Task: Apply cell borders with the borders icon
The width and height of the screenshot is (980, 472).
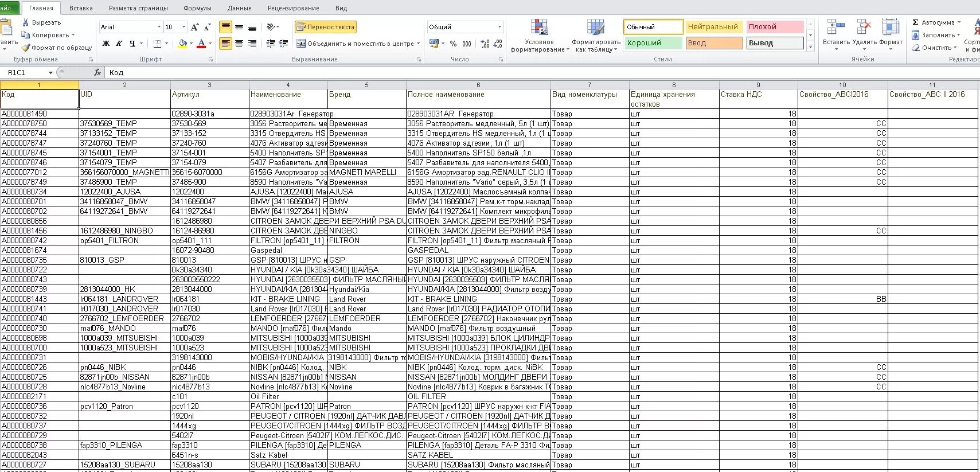Action: (157, 44)
